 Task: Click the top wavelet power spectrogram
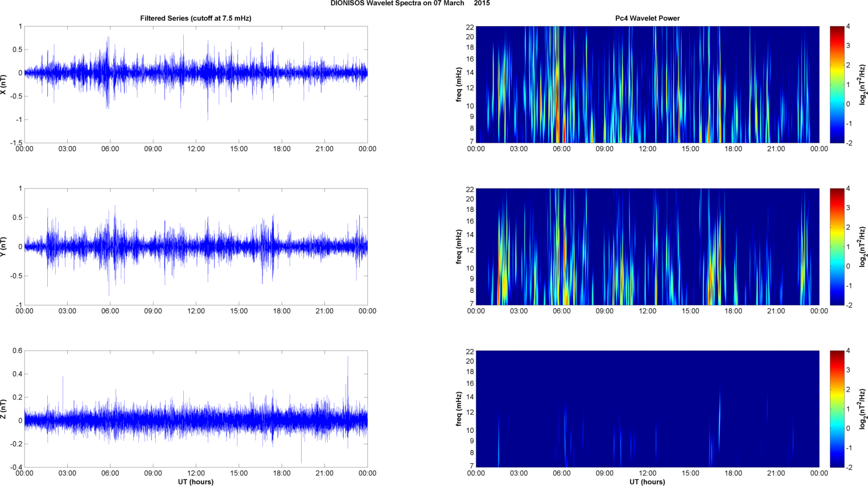tap(647, 84)
